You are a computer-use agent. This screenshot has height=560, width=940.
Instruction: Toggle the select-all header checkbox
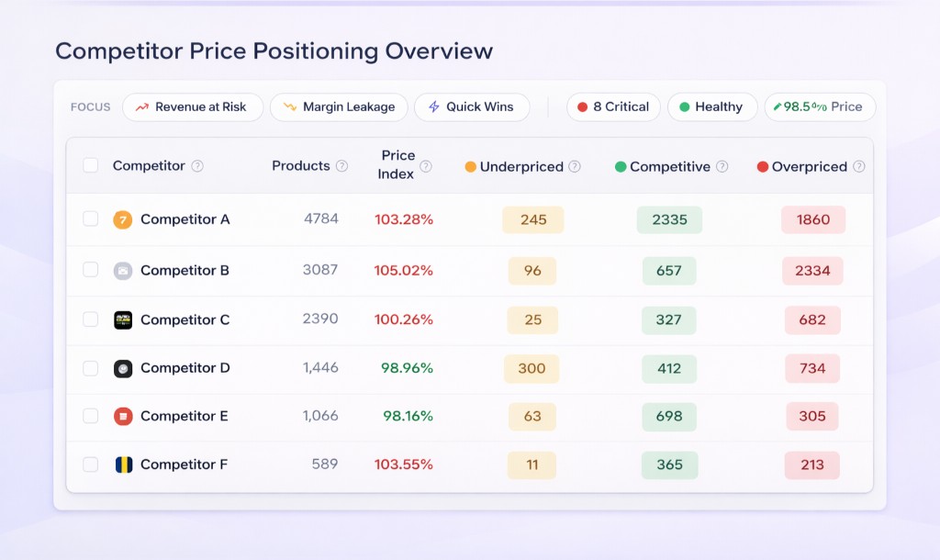(x=90, y=165)
